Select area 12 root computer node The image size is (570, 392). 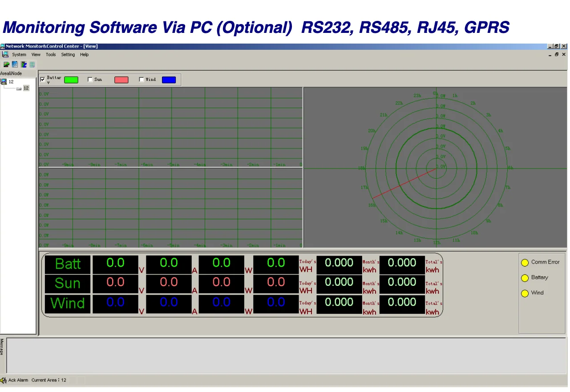4,82
